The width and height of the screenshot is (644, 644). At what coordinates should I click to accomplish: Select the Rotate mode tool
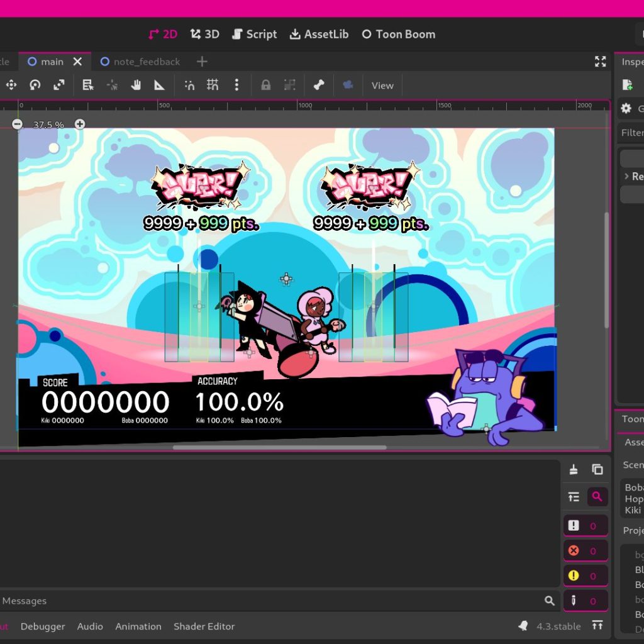point(35,85)
